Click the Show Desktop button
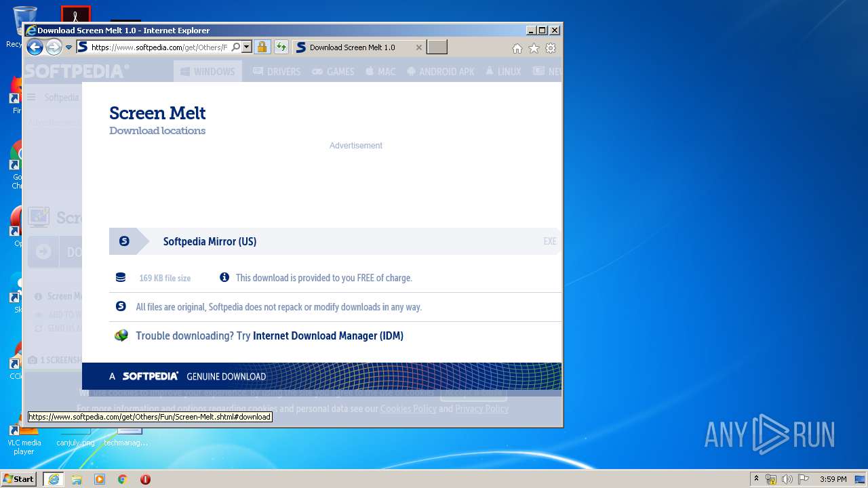Viewport: 868px width, 488px height. [861, 479]
